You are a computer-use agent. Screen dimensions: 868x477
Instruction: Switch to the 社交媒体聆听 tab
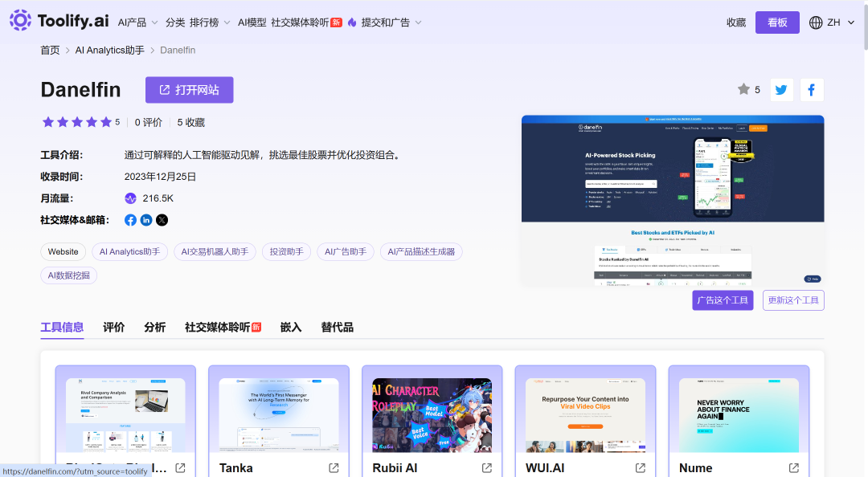(223, 328)
